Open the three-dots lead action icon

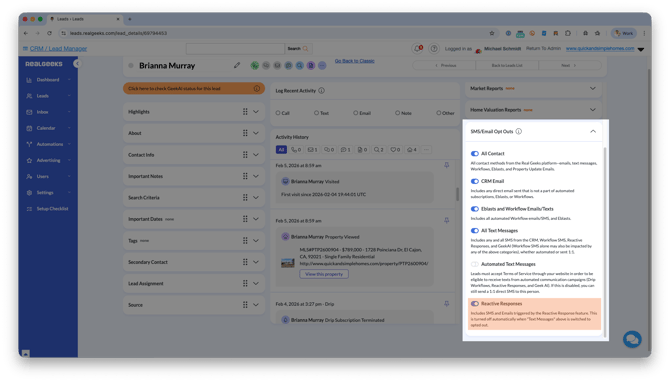[x=322, y=65]
